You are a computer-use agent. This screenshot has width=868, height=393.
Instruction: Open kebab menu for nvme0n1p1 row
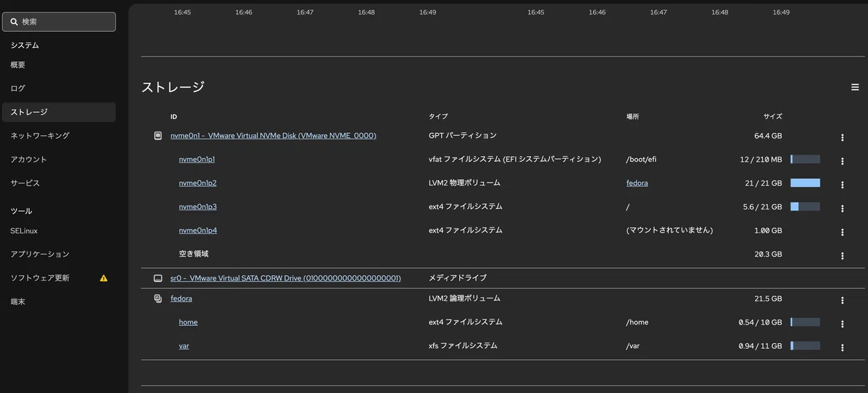(x=842, y=161)
